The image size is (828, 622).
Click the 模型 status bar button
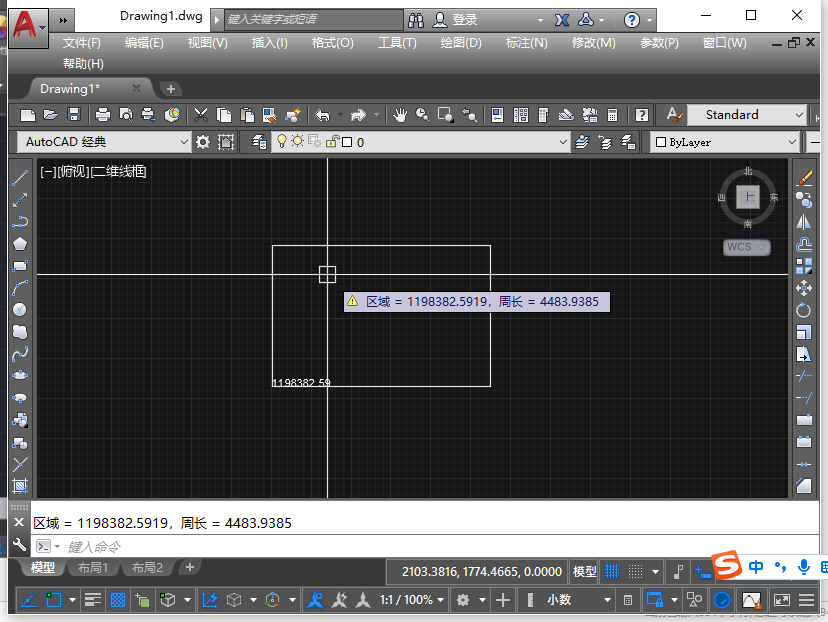[585, 571]
